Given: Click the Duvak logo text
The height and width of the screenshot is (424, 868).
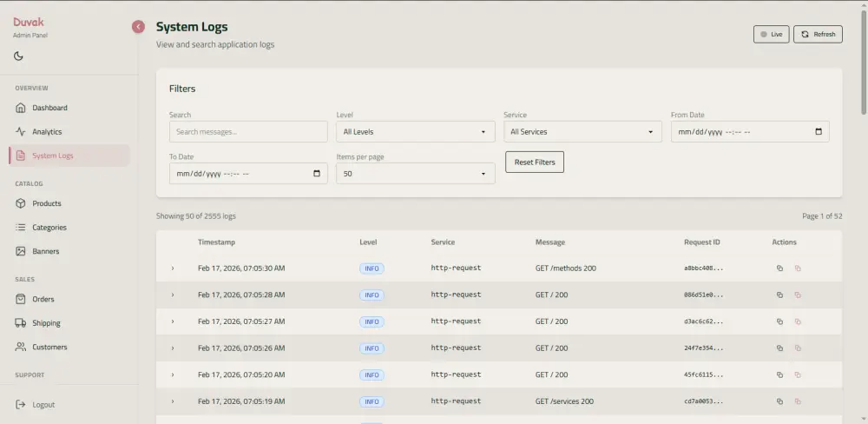Looking at the screenshot, I should point(29,23).
